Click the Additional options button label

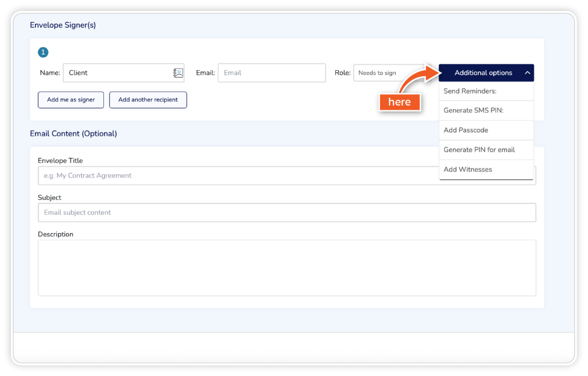point(483,73)
